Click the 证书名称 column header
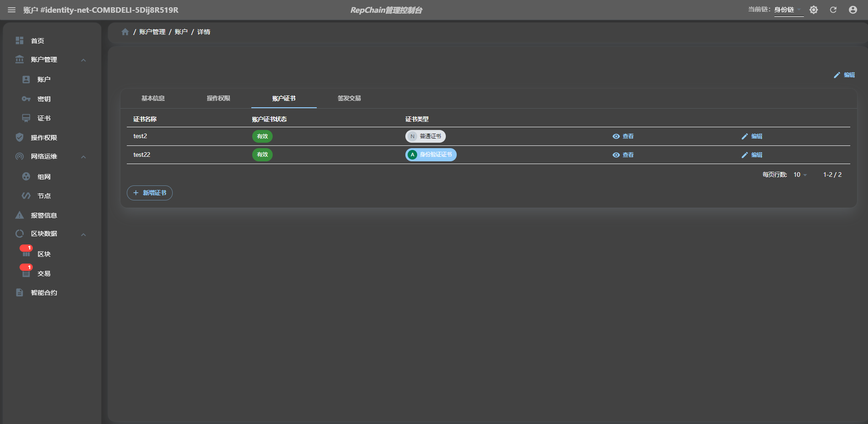The image size is (868, 424). (145, 119)
